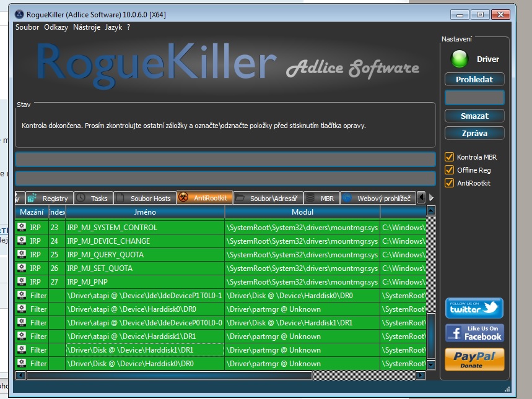
Task: Toggle the AntiRootkit checkbox in settings
Action: pyautogui.click(x=449, y=183)
